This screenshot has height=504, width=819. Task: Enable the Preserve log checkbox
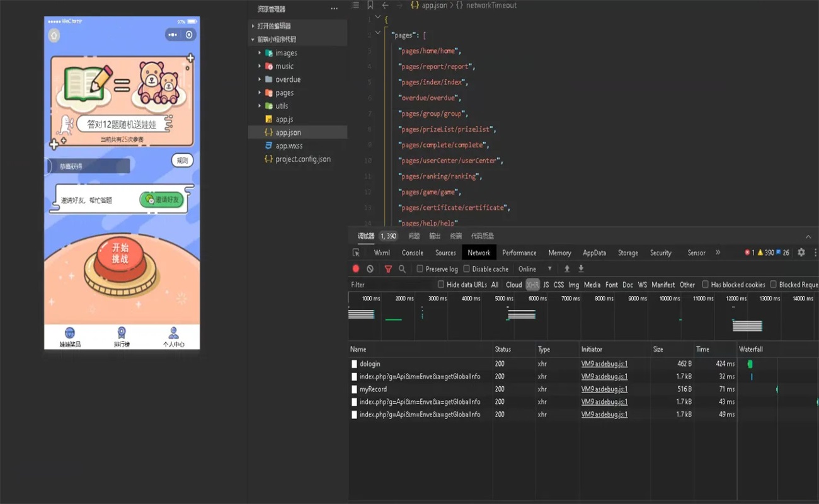coord(420,269)
